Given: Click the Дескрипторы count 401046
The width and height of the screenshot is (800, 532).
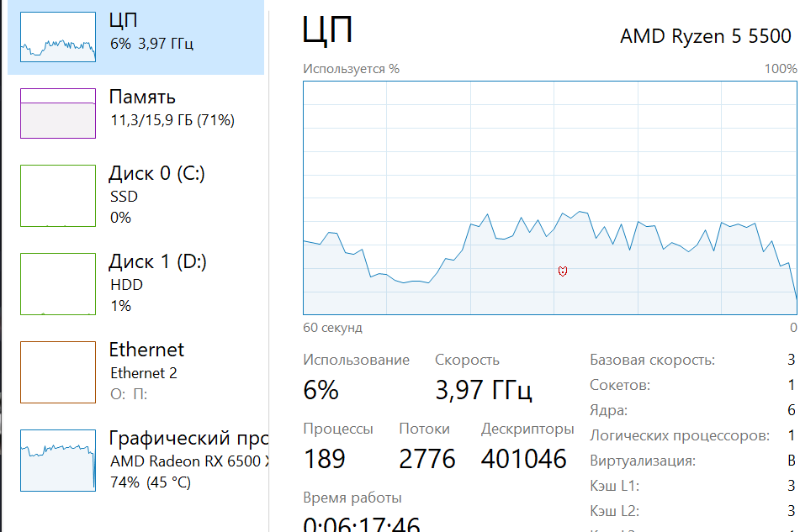Looking at the screenshot, I should pyautogui.click(x=523, y=459).
